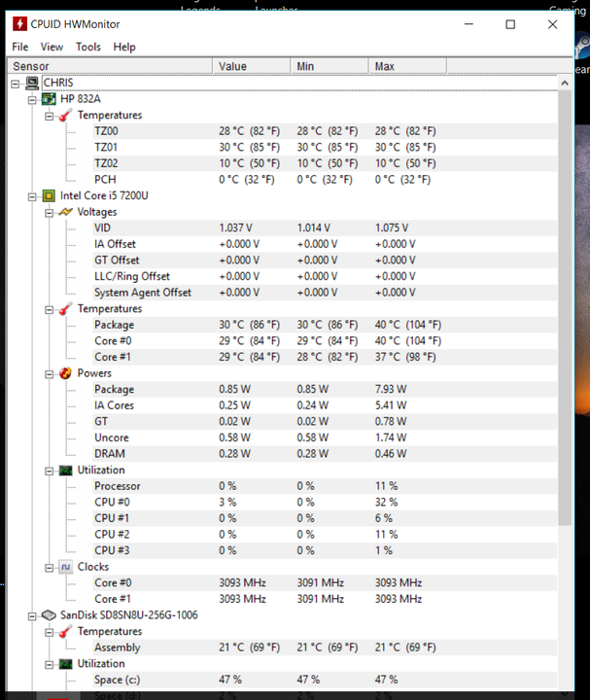Click the HWMonitor lightning bolt app icon

tap(19, 23)
